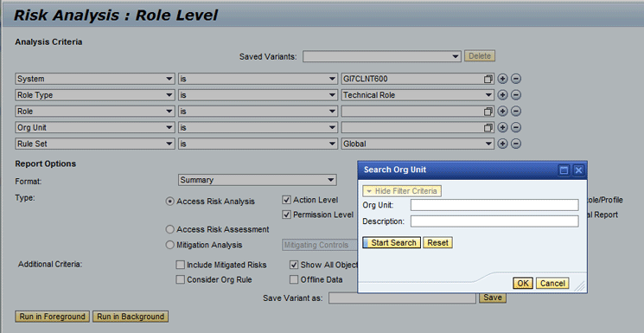Click Reset in Search Org Unit dialog

(437, 242)
